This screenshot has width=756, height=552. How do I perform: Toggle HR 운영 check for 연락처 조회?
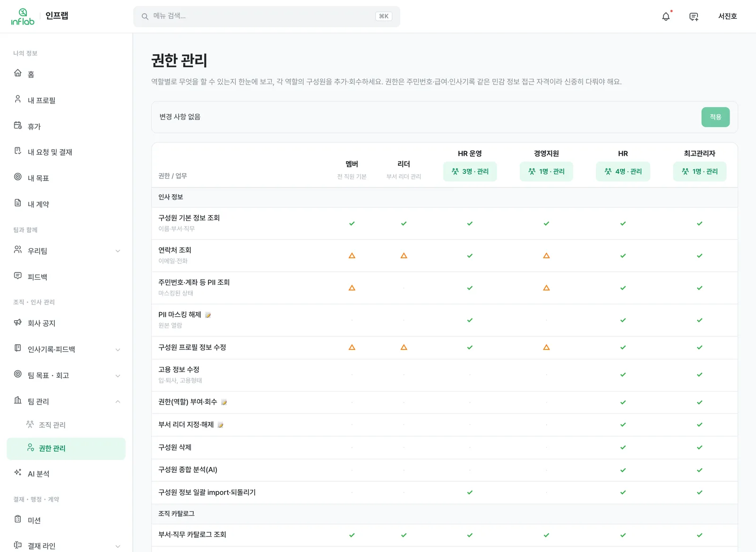(470, 255)
